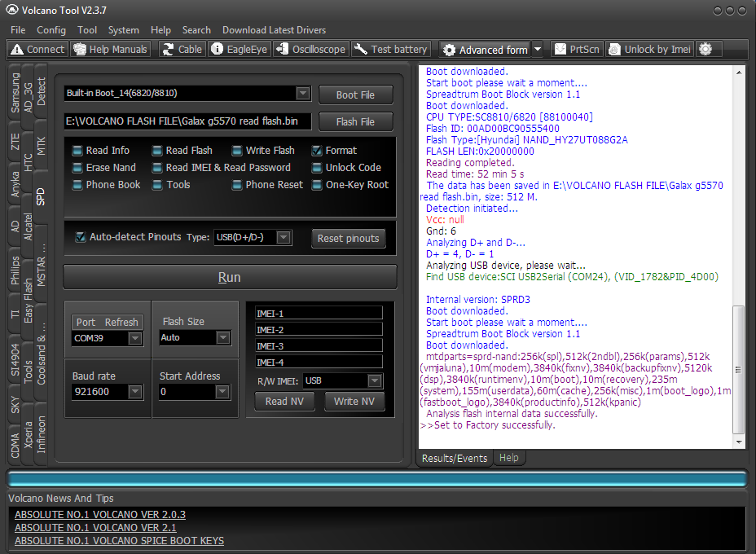Open the Flash Size Auto dropdown
This screenshot has height=554, width=756.
click(222, 337)
